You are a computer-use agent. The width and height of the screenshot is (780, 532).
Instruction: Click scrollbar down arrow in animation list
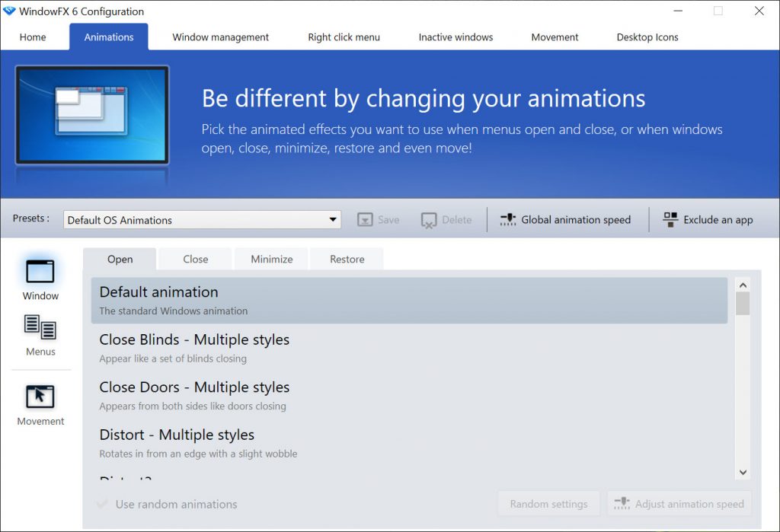click(743, 473)
